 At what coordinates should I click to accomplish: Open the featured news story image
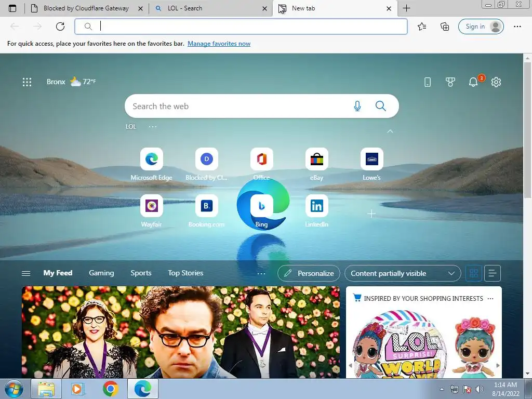[181, 332]
